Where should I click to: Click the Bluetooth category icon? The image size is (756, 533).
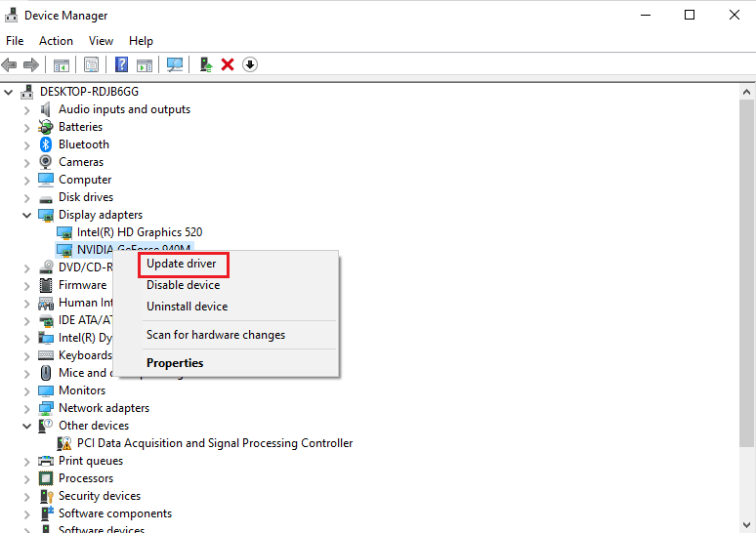pyautogui.click(x=46, y=144)
